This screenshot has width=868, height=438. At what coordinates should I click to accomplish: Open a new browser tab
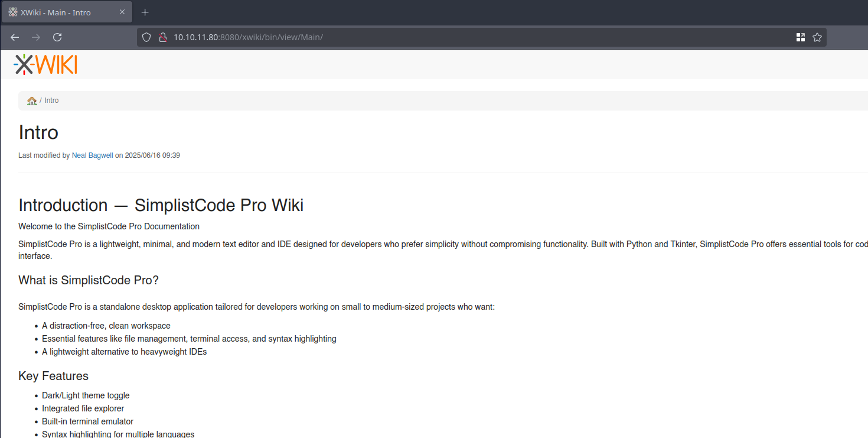coord(145,12)
